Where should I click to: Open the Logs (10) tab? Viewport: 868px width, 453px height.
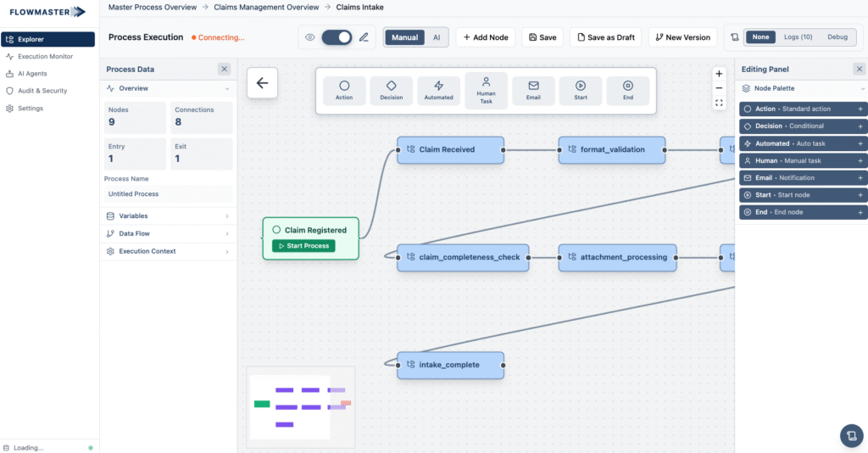[x=798, y=37]
